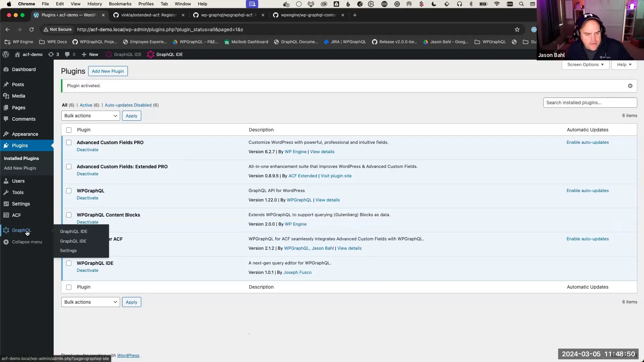Screen dimensions: 644x362
Task: Deactivate the WPGraphQL IDE plugin
Action: click(x=88, y=270)
